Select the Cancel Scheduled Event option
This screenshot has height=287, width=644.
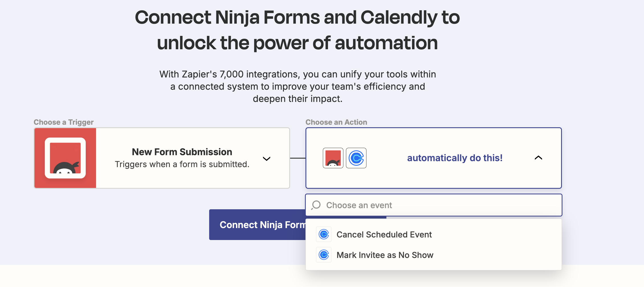(384, 234)
